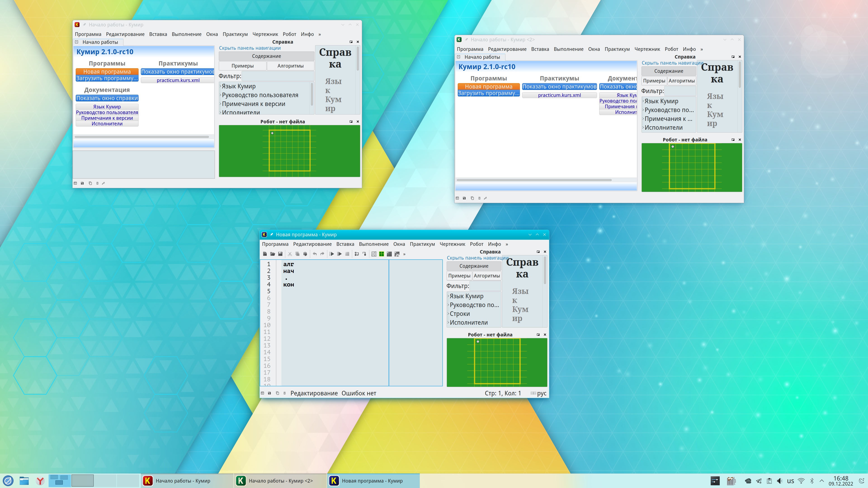Click the Фильтр input field in first window
868x488 pixels.
click(x=278, y=76)
